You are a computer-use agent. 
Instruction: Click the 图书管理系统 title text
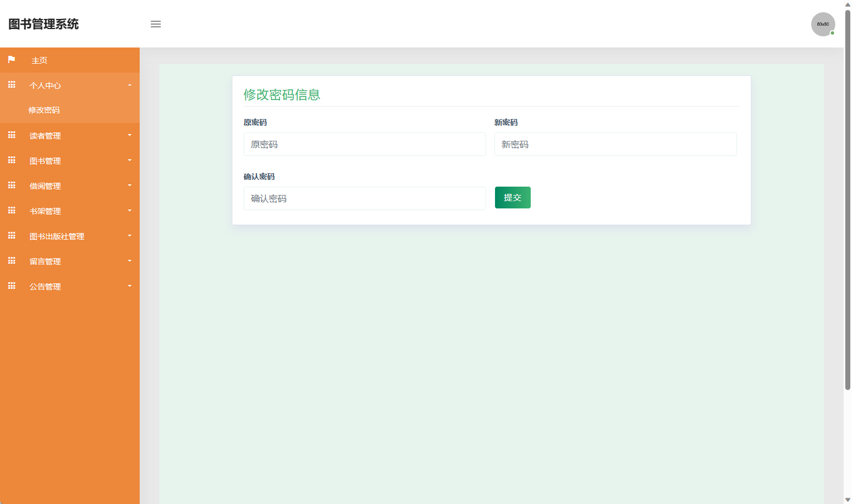(x=44, y=24)
